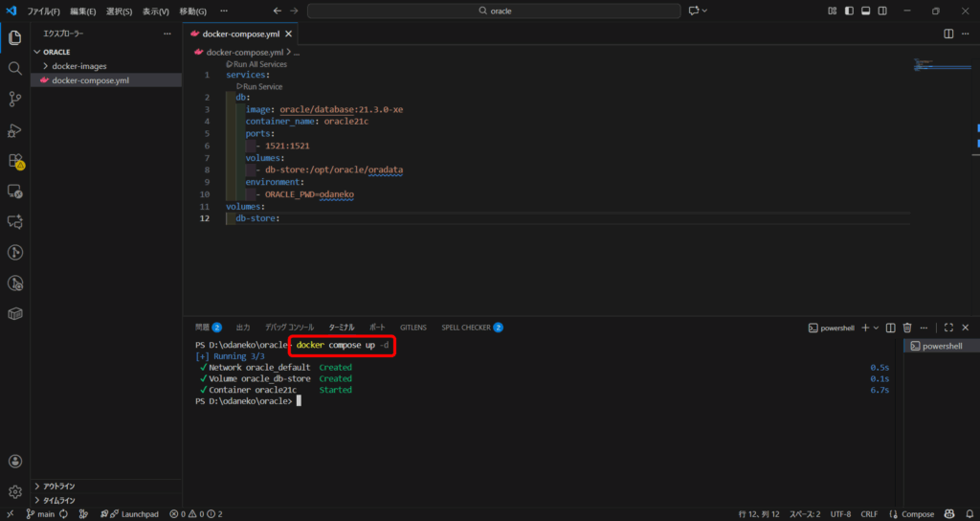Open the Source Control view
980x521 pixels.
click(15, 100)
